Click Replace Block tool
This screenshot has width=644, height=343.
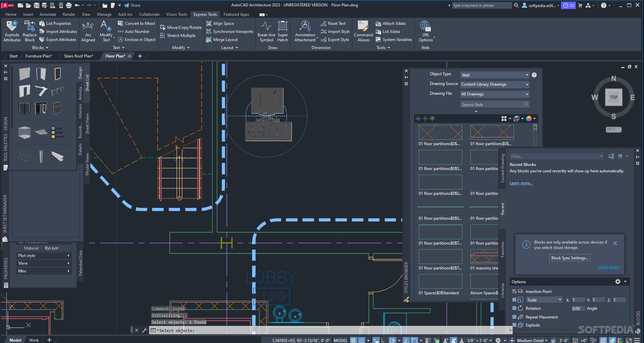[30, 31]
